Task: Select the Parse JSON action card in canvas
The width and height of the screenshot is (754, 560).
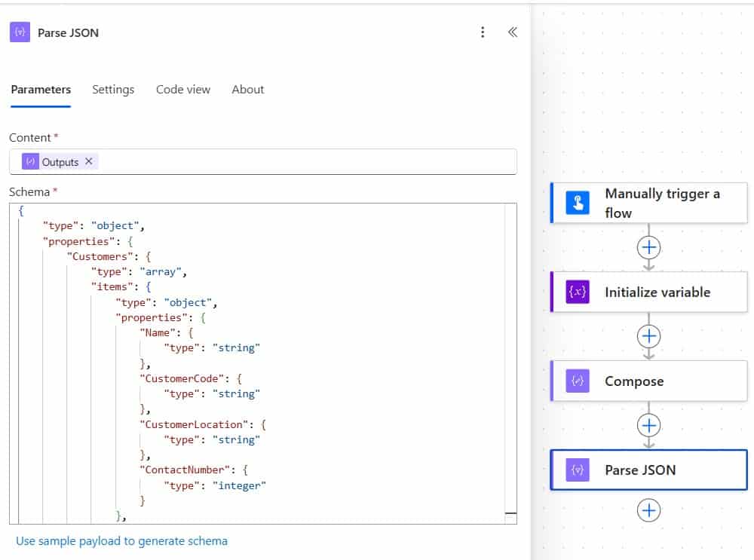Action: coord(648,470)
